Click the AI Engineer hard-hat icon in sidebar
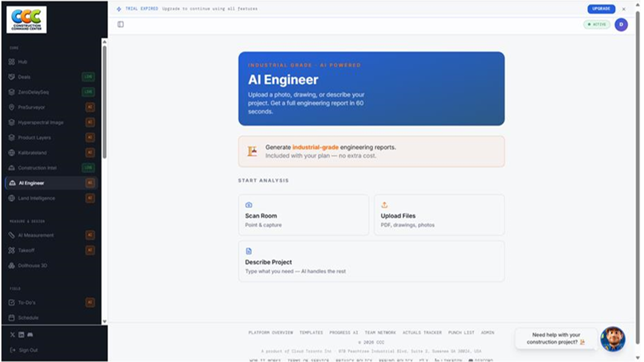This screenshot has height=362, width=644. 12,183
